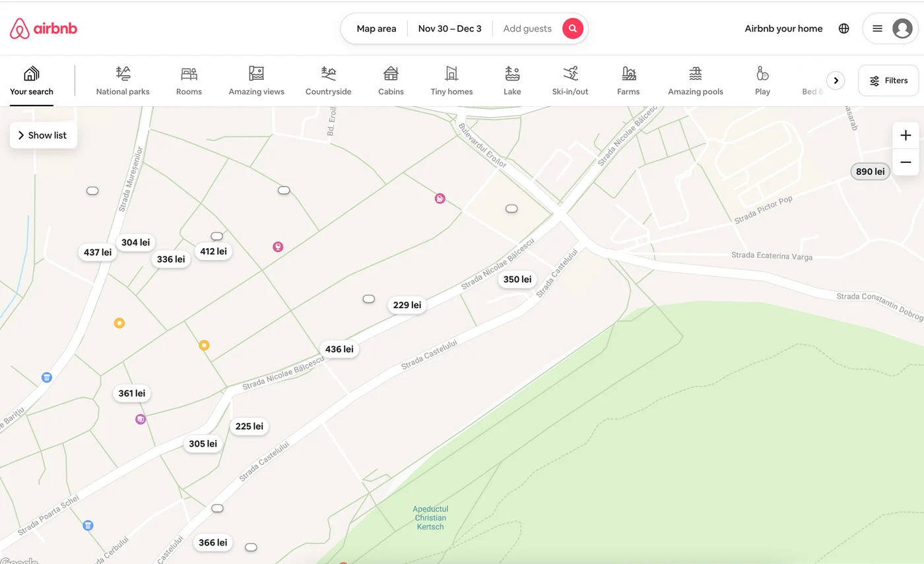Click the pink bar glass map icon
The height and width of the screenshot is (564, 924).
click(278, 247)
